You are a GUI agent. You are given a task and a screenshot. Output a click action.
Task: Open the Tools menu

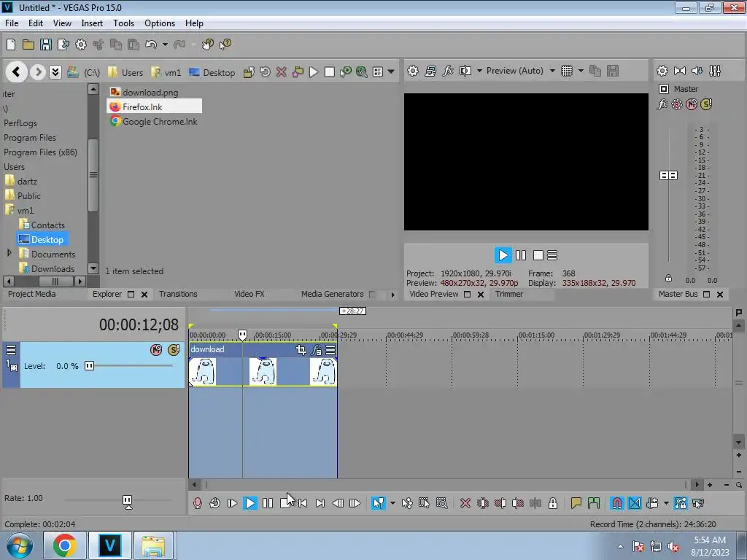123,23
